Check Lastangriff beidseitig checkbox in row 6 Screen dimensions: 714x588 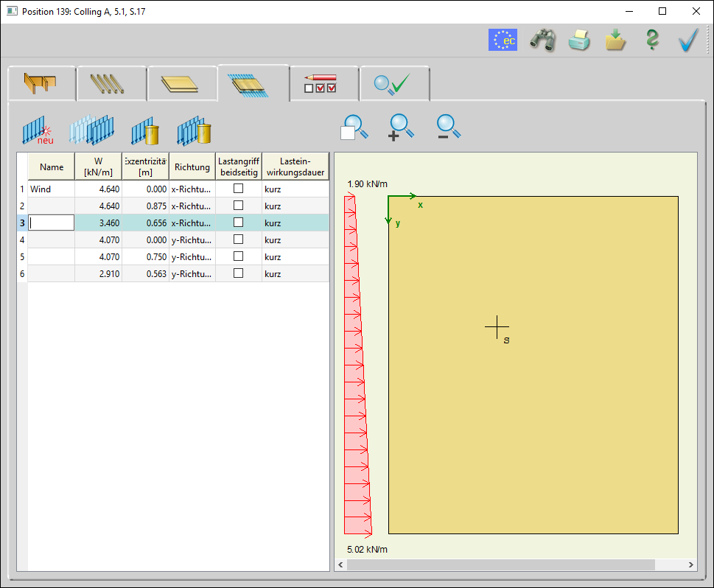[x=238, y=273]
